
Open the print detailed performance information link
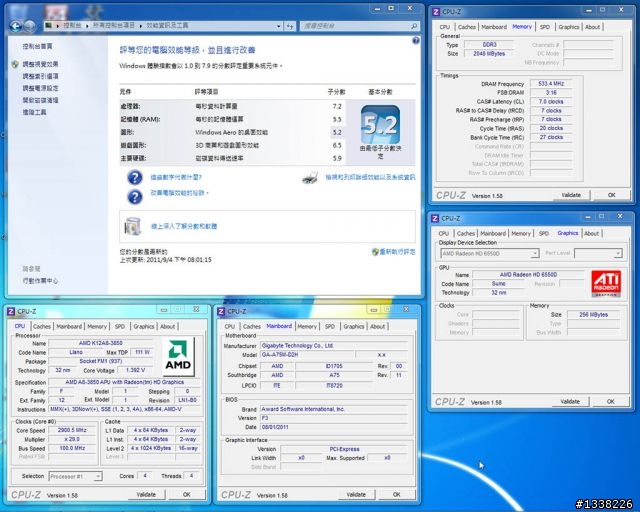point(370,177)
